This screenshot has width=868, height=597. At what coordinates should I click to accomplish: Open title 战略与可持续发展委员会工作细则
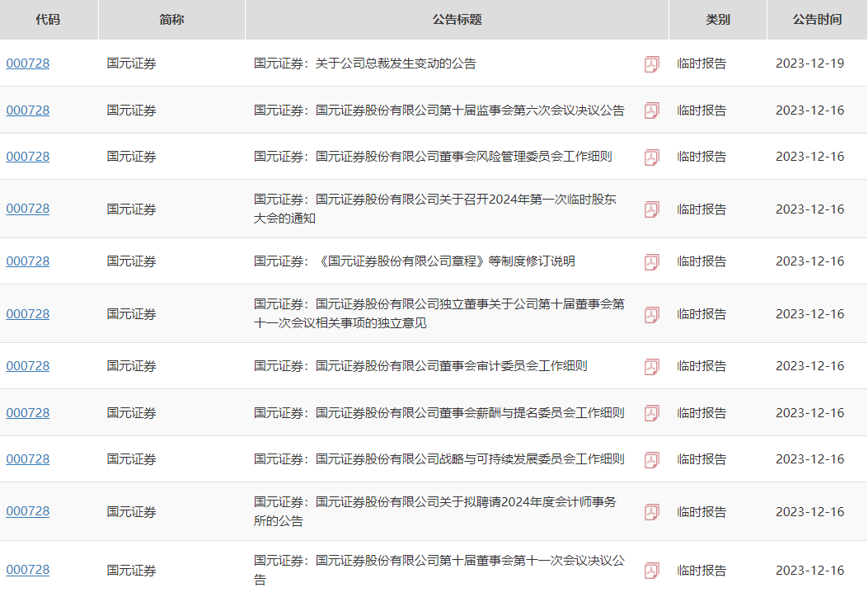coord(439,459)
